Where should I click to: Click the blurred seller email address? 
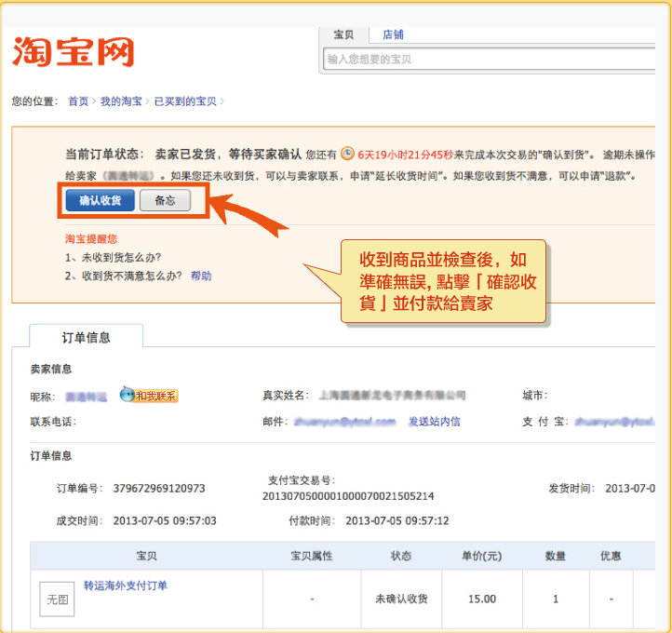point(345,422)
